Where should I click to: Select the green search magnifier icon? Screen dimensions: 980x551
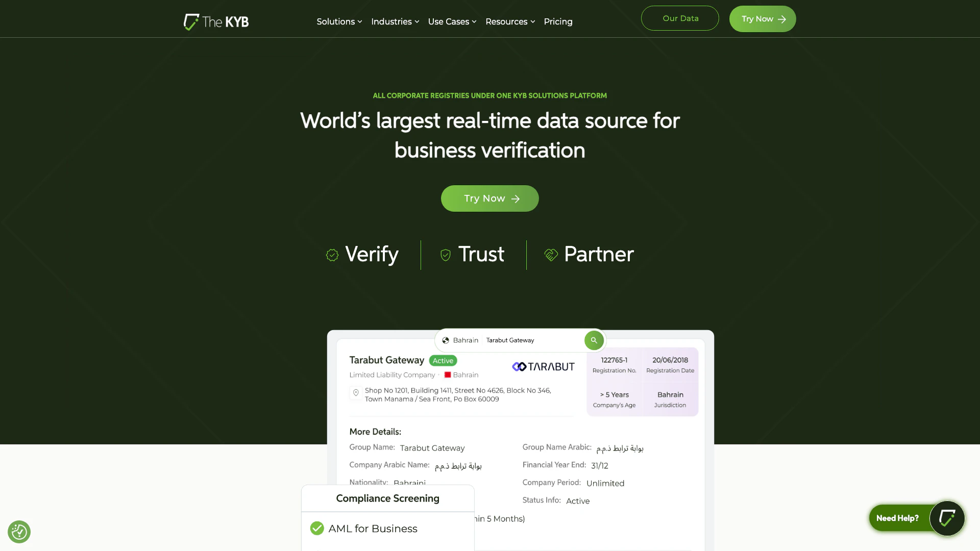[594, 340]
